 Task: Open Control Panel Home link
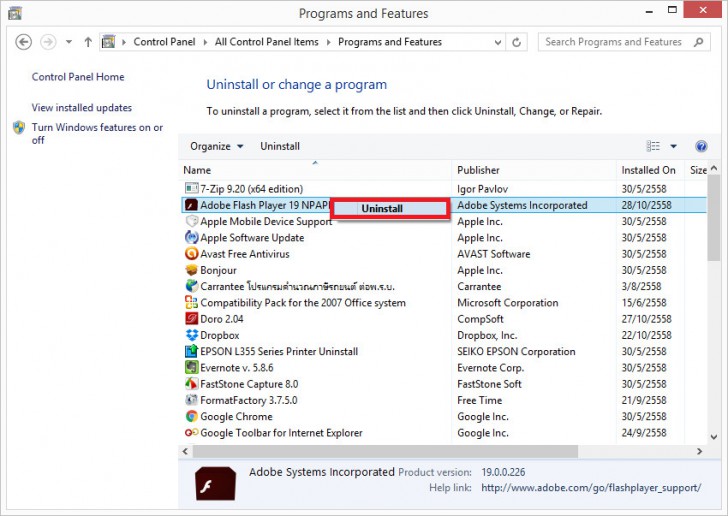(x=78, y=77)
